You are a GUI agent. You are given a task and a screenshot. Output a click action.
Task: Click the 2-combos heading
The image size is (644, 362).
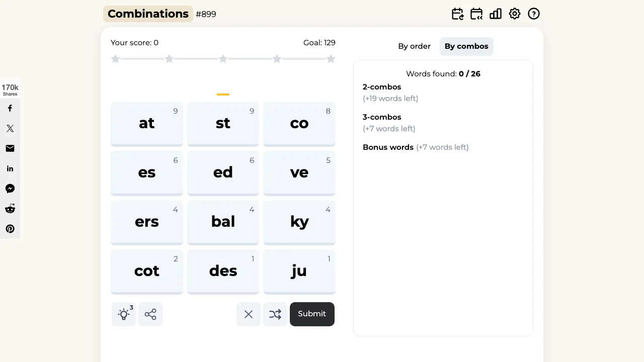point(382,87)
